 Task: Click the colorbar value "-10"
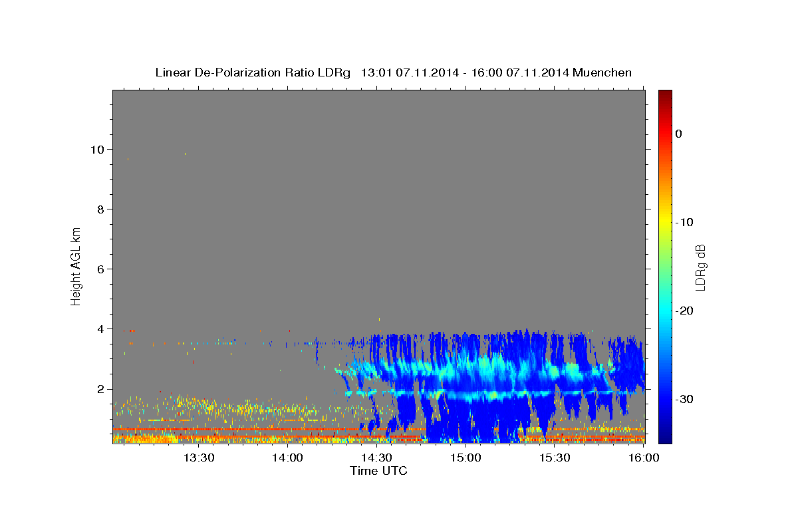pyautogui.click(x=684, y=222)
